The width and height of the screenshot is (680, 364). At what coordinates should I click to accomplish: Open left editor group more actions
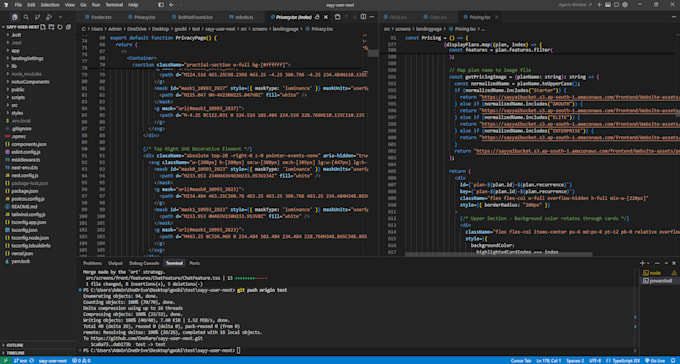[x=372, y=17]
